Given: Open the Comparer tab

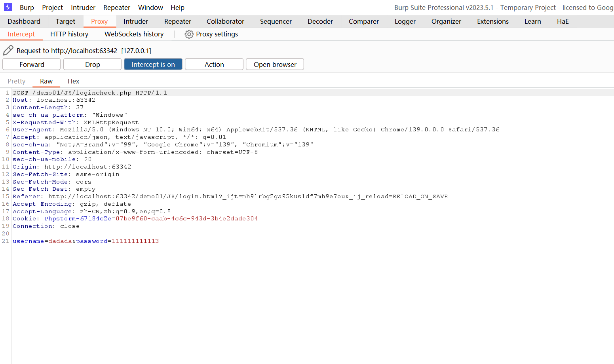Looking at the screenshot, I should click(364, 21).
